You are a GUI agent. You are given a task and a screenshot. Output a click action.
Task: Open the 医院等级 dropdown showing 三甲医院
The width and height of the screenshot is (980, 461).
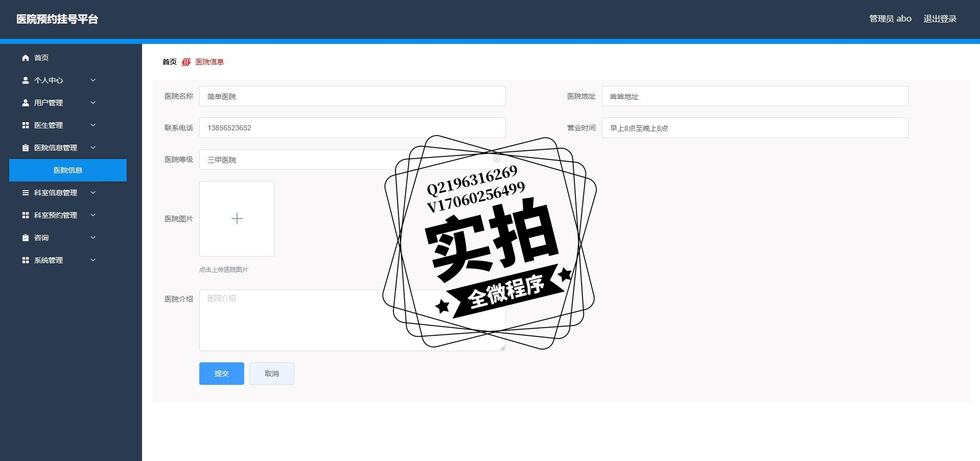point(352,159)
